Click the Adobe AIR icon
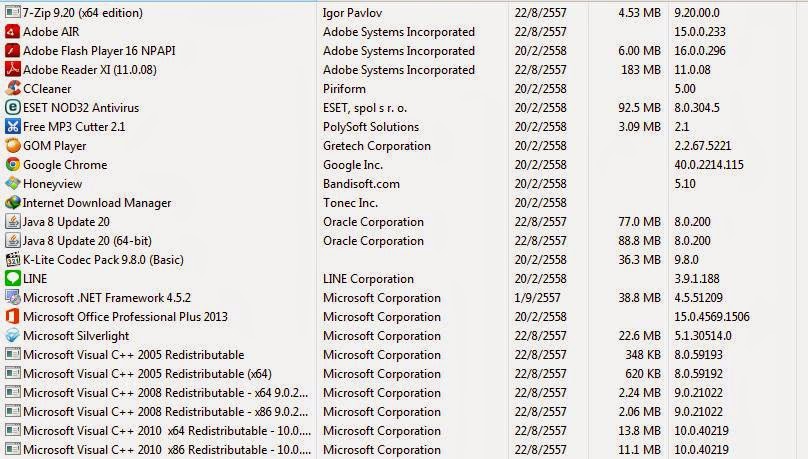This screenshot has width=808, height=459. pos(12,32)
